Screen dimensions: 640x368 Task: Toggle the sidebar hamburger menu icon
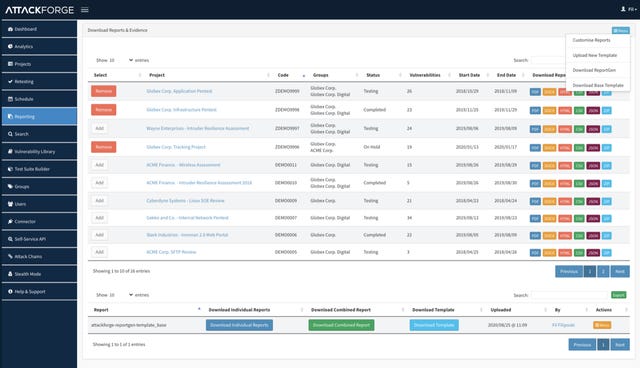tap(84, 10)
